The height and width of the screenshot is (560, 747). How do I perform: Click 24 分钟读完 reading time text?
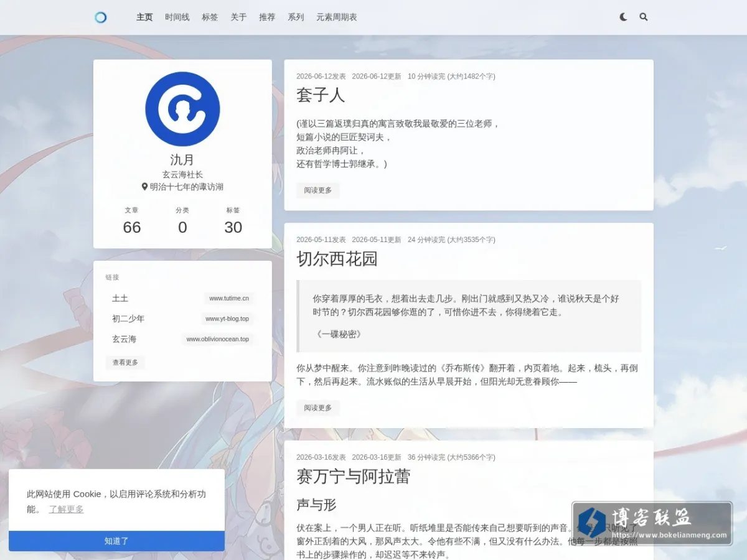tap(426, 240)
